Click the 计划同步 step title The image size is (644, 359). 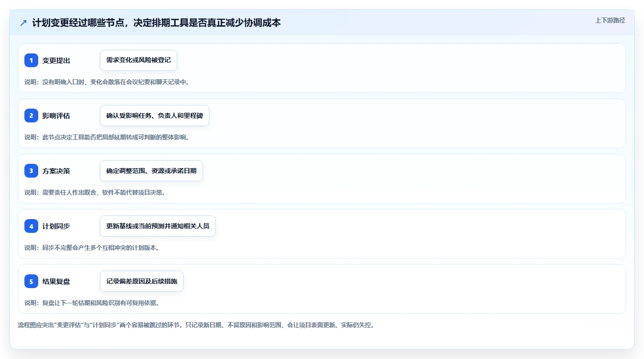[56, 226]
